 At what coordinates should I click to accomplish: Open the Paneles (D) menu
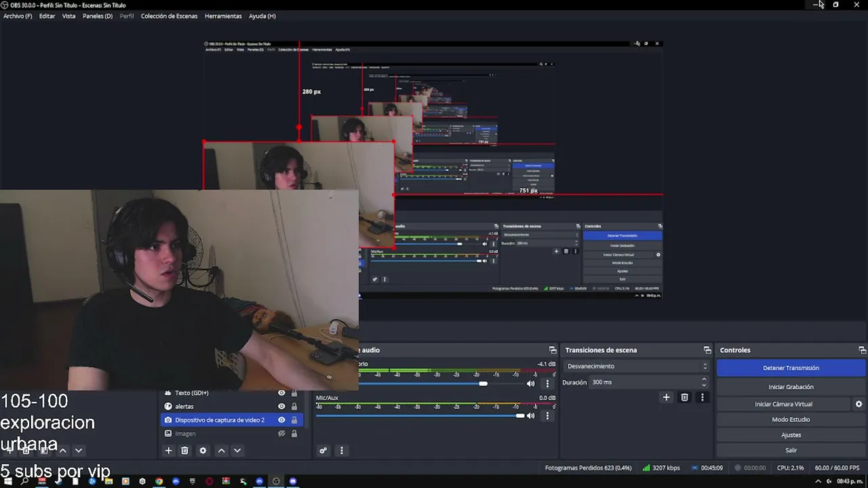(x=98, y=16)
